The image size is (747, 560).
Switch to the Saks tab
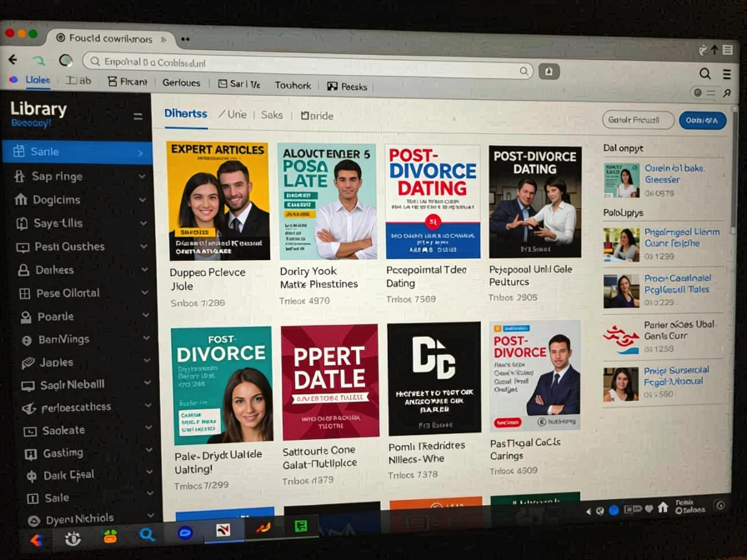pos(272,115)
